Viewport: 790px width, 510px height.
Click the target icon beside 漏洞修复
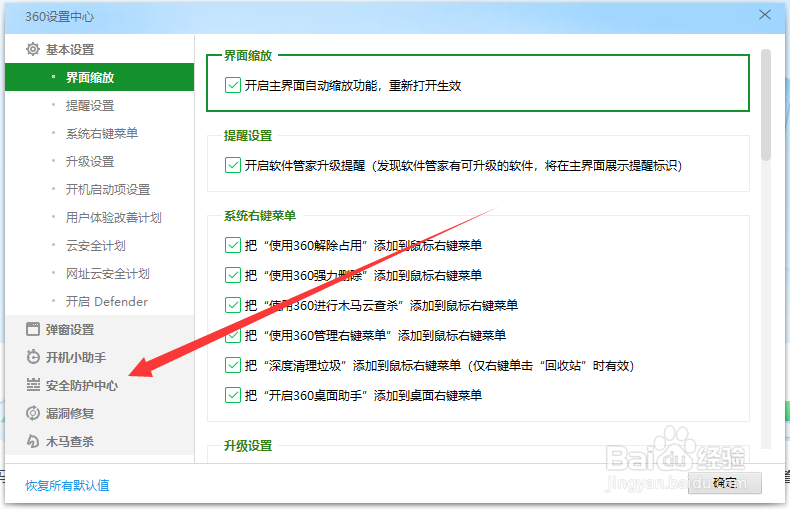coord(33,413)
